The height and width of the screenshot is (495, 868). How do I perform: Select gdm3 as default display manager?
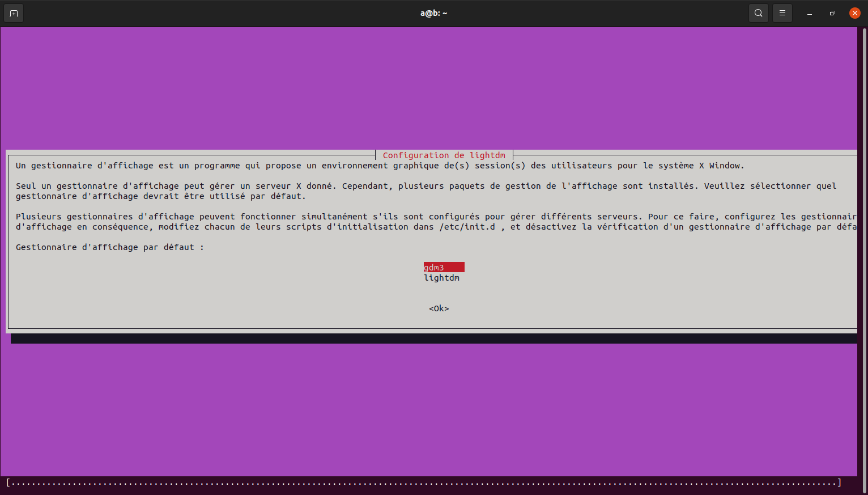443,268
